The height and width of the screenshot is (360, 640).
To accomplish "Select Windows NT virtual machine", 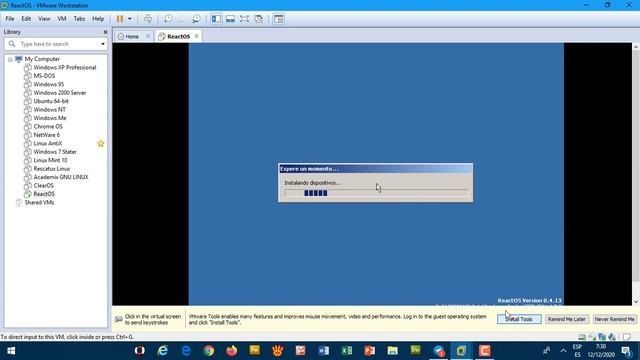I will (x=49, y=110).
